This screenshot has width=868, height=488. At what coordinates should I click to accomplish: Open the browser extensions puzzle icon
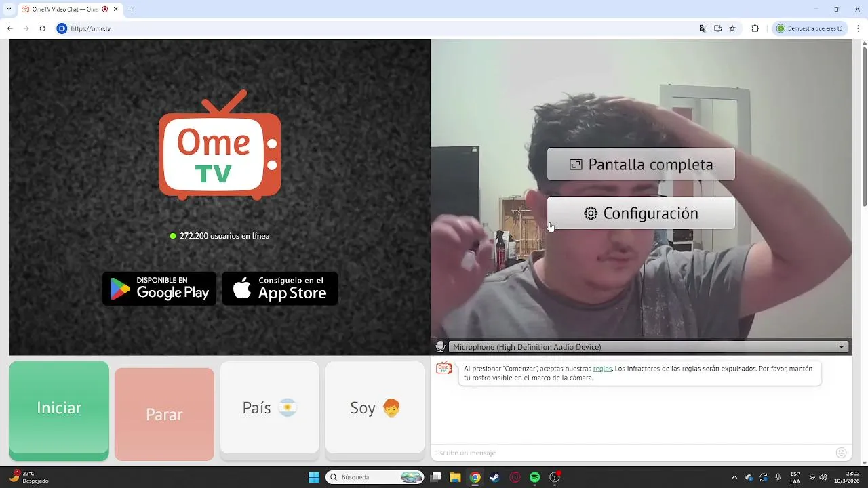point(755,28)
